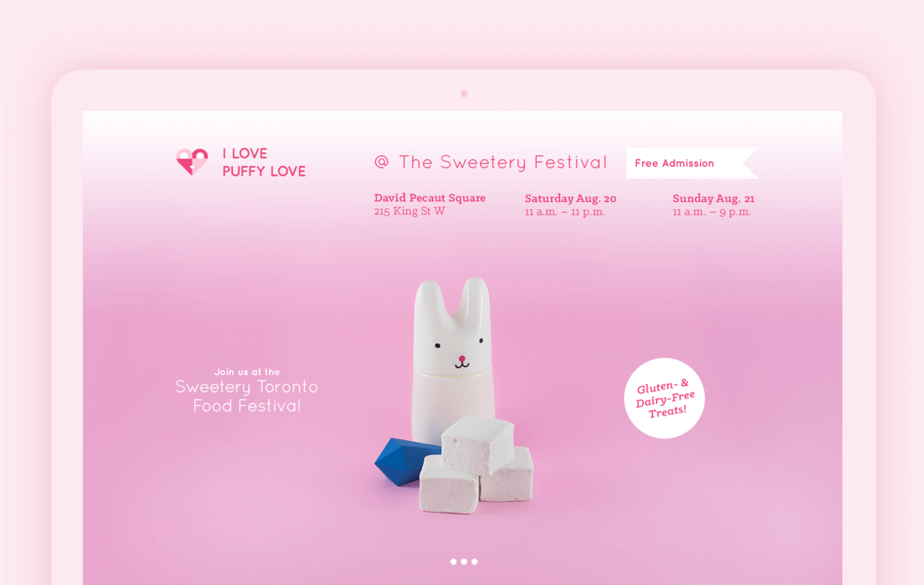Image resolution: width=924 pixels, height=585 pixels.
Task: Click Sunday hours 11 a.m. – 9 p.m.
Action: point(711,212)
